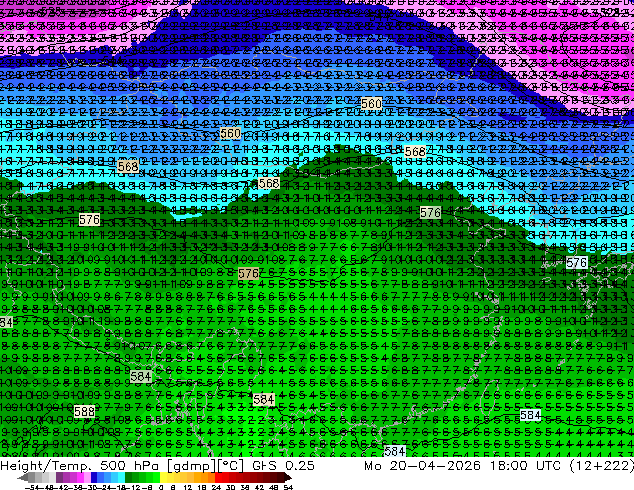This screenshot has width=634, height=490.
Task: Click the "(12+222)" forecast-hour text
Action: click(602, 465)
